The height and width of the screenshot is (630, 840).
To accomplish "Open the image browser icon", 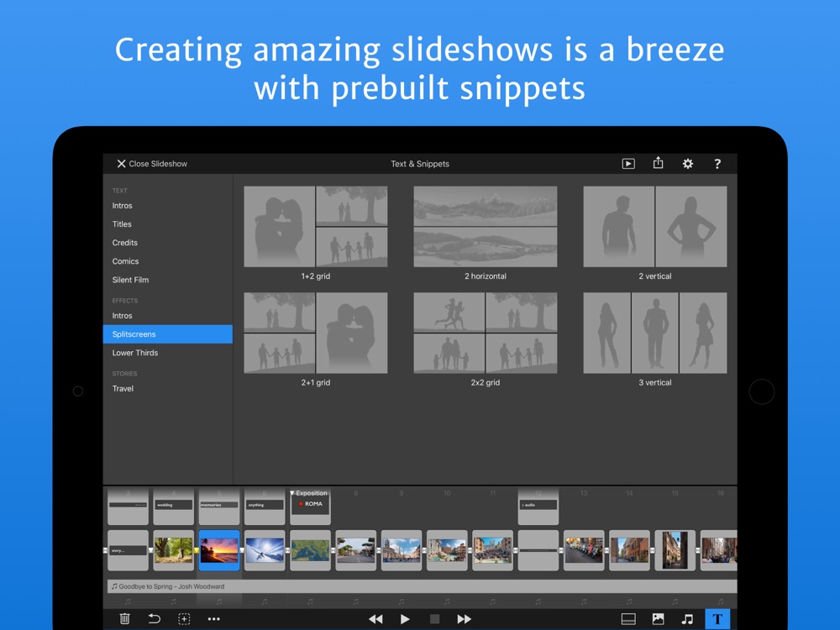I will (658, 619).
